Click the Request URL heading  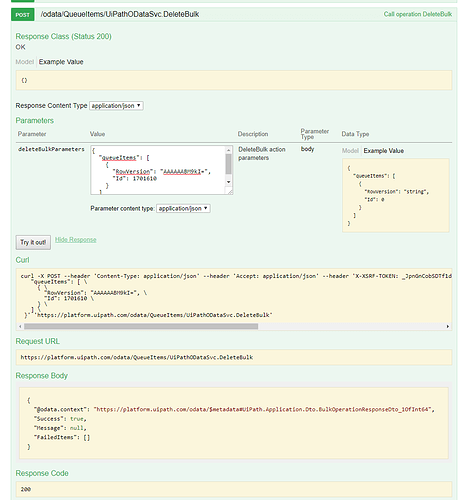(x=38, y=341)
